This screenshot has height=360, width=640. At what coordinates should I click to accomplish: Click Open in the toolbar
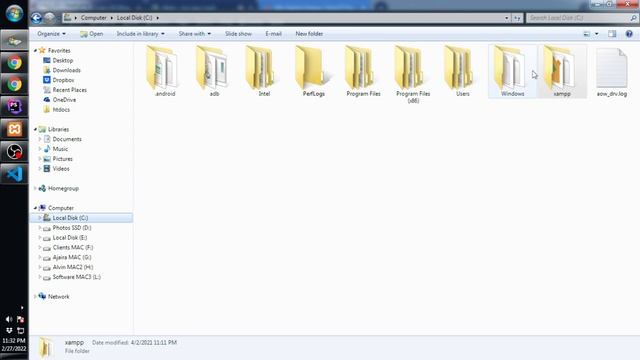92,34
